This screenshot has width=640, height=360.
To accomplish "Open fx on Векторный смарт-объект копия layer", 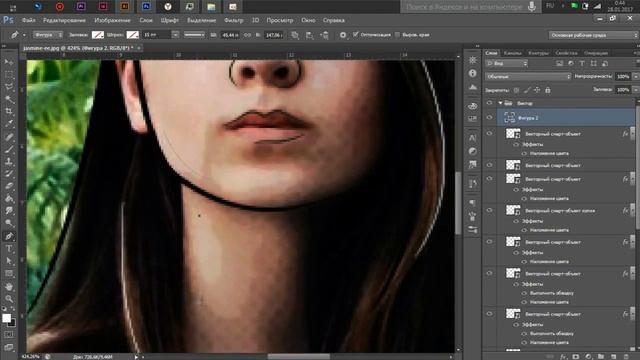I will coord(625,211).
